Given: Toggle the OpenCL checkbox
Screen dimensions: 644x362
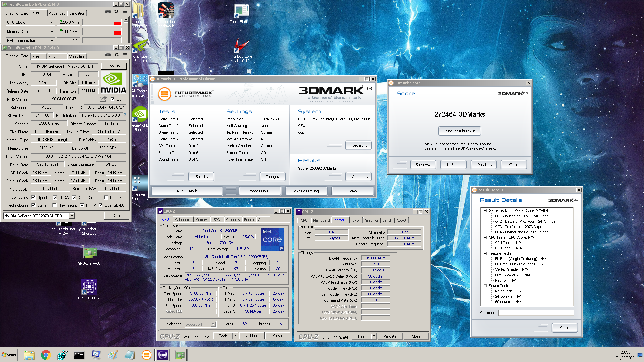Looking at the screenshot, I should click(33, 197).
